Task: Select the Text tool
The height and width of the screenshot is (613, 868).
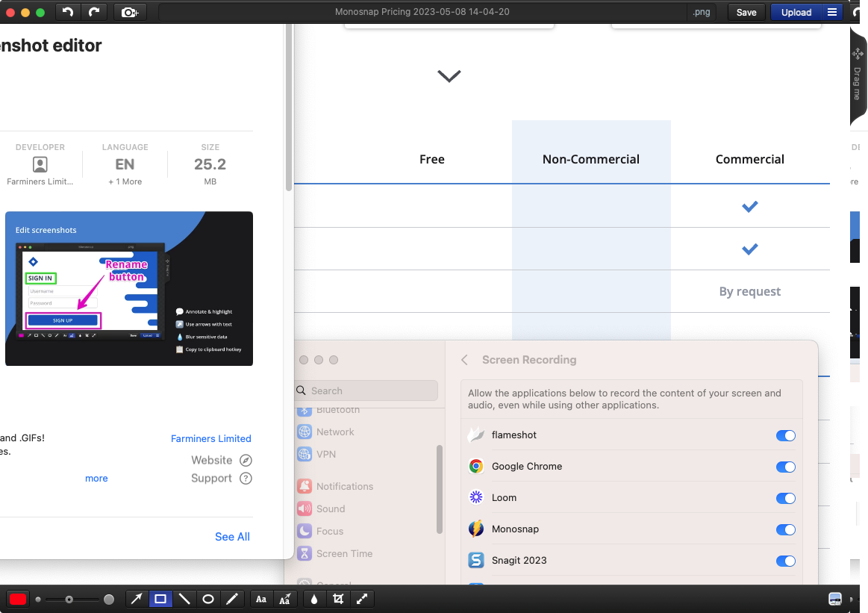Action: pos(261,599)
